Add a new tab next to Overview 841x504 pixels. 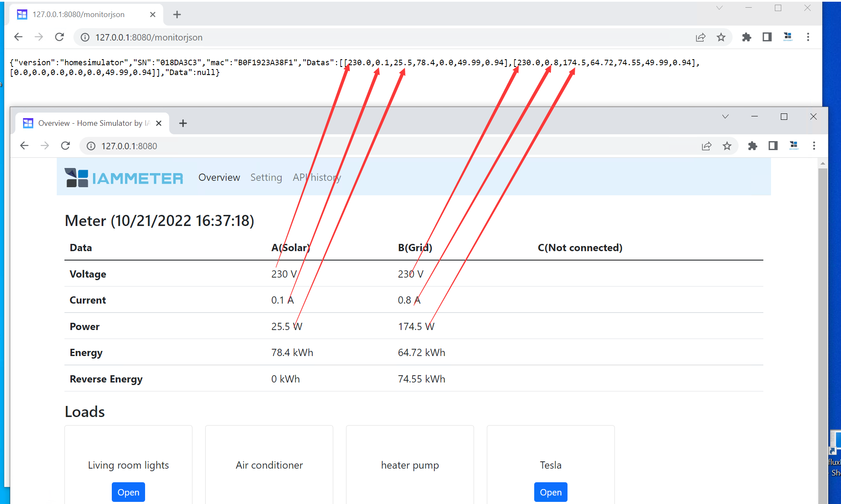[x=183, y=123]
